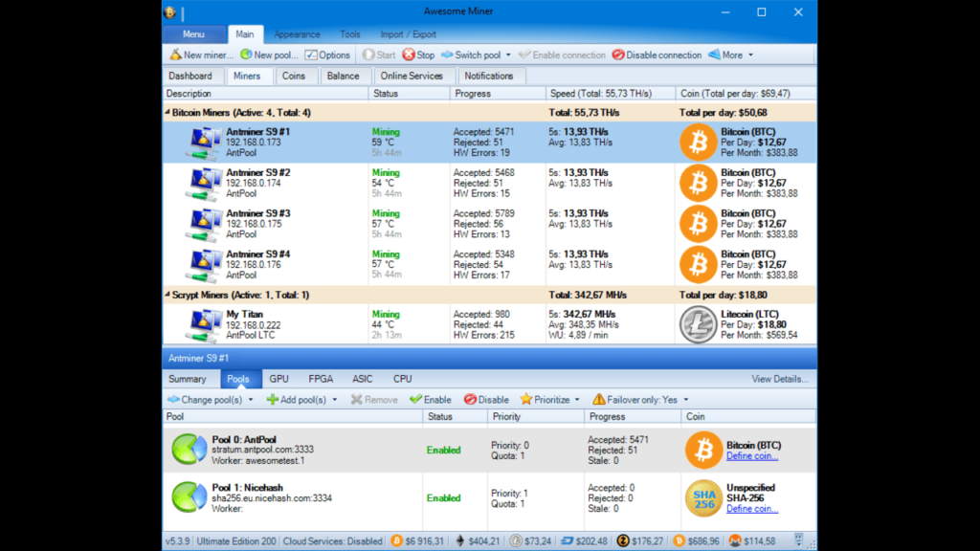980x551 pixels.
Task: Stop the selected miner with the Stop button
Action: point(419,55)
